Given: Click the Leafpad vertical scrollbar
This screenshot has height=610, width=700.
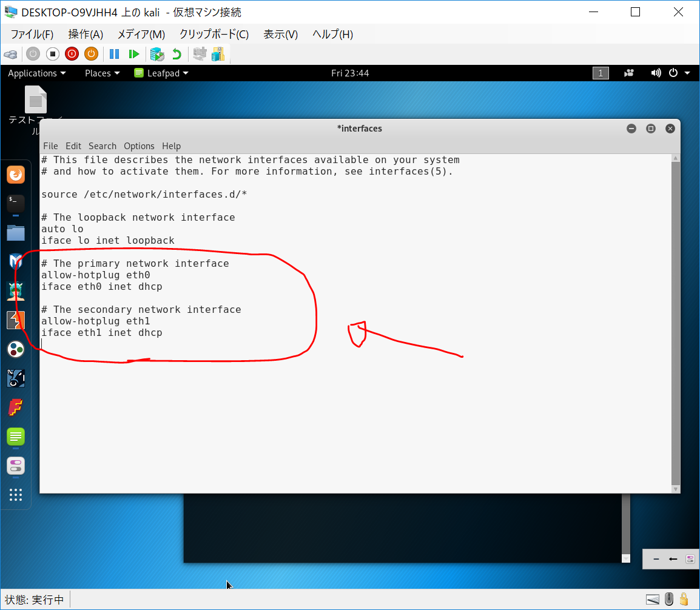Looking at the screenshot, I should pos(676,321).
